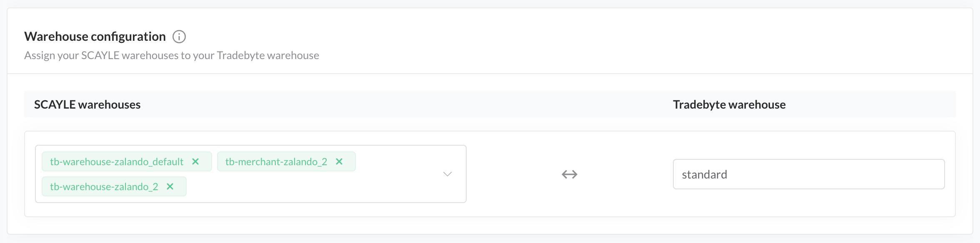Remove the tb-merchant-zalando_2 tag

point(339,161)
